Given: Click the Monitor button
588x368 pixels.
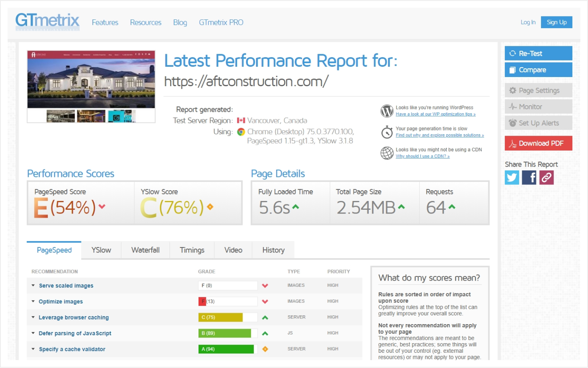Looking at the screenshot, I should [x=538, y=107].
